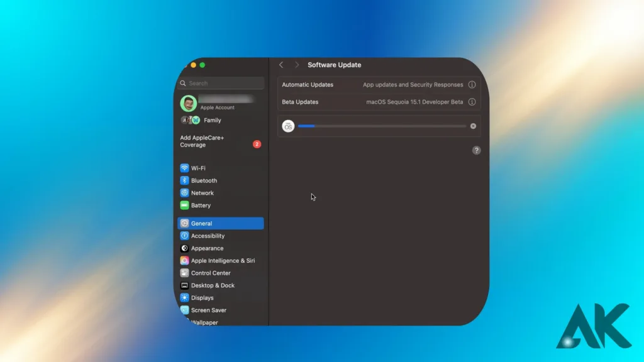The image size is (644, 362).
Task: Click the Search field in sidebar
Action: point(220,83)
